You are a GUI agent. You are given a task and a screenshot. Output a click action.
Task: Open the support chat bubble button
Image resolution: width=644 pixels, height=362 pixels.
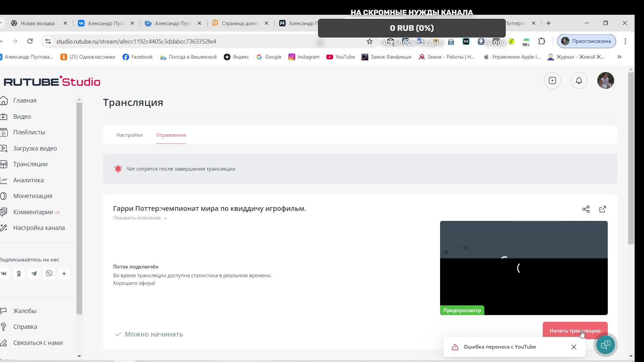(605, 345)
